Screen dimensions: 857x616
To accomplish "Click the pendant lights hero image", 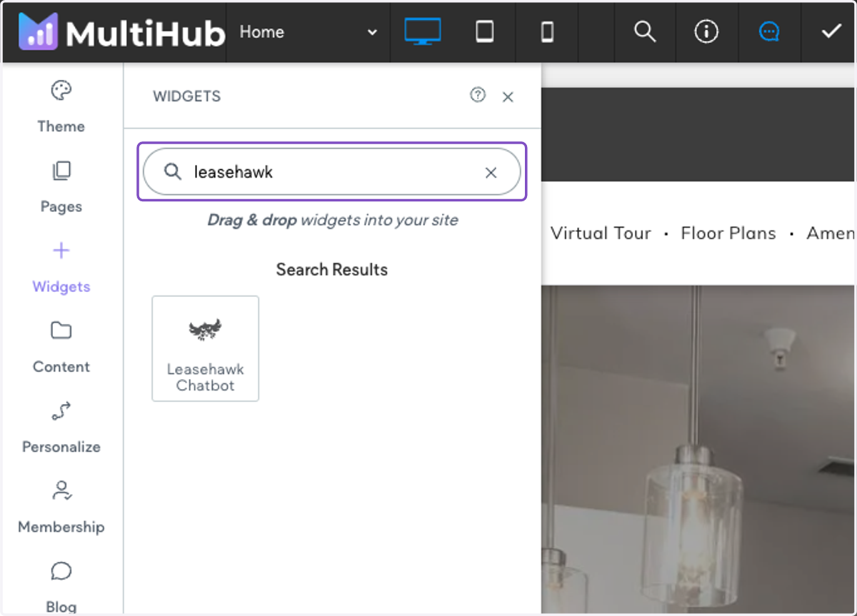I will 698,450.
